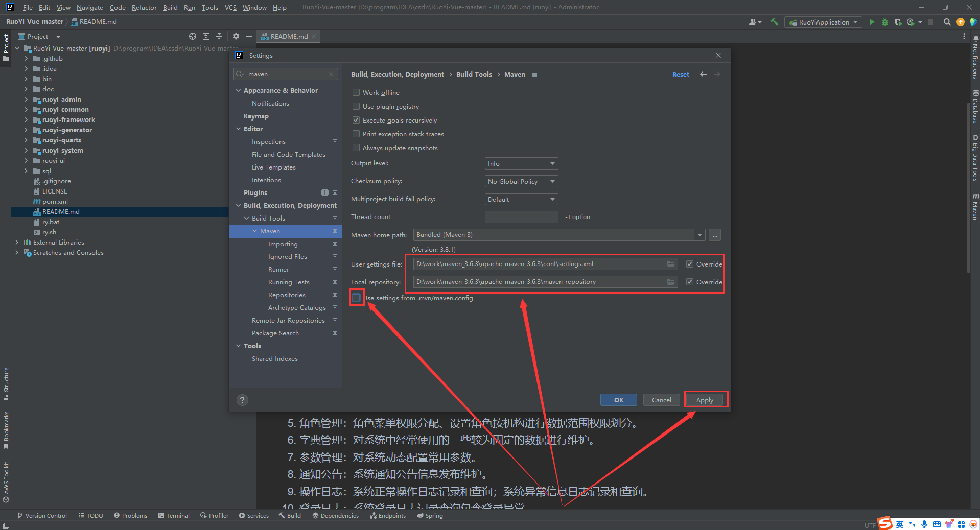Image resolution: width=980 pixels, height=530 pixels.
Task: Click the Local repository path field
Action: coord(539,282)
